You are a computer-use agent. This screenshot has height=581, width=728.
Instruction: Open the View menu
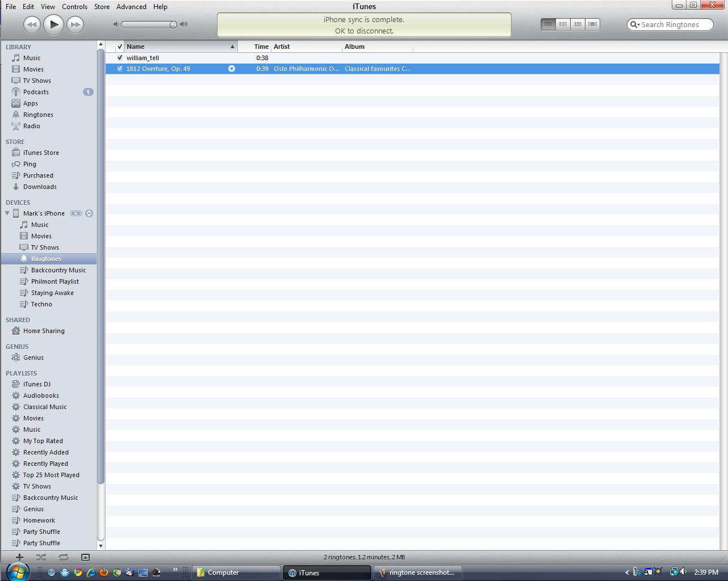48,7
